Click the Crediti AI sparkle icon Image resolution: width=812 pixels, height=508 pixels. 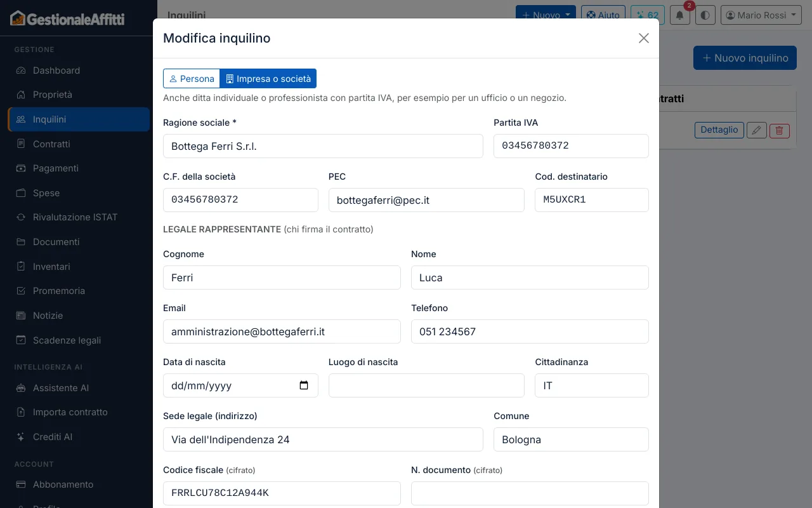point(21,437)
